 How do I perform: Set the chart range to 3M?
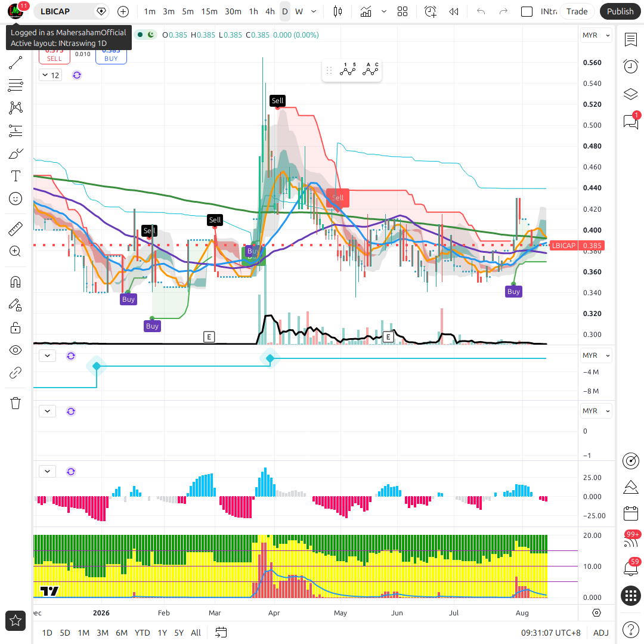coord(103,633)
